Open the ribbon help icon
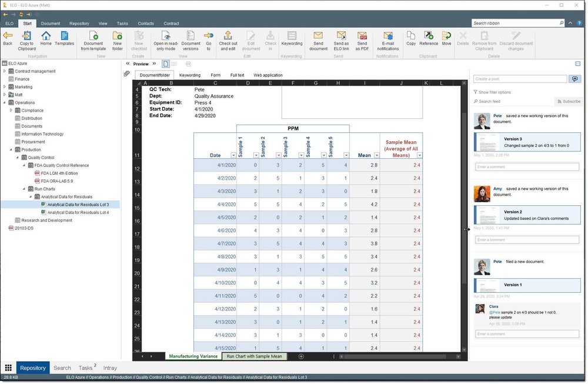 click(579, 23)
